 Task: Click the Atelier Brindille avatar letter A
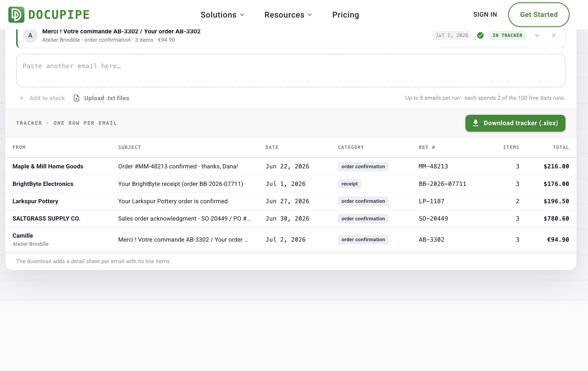(x=30, y=35)
